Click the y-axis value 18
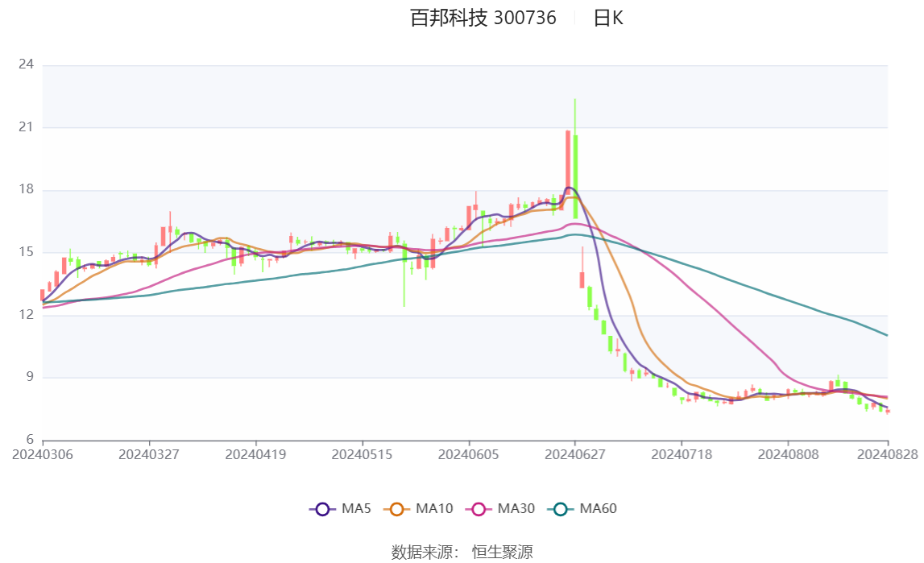 (26, 189)
